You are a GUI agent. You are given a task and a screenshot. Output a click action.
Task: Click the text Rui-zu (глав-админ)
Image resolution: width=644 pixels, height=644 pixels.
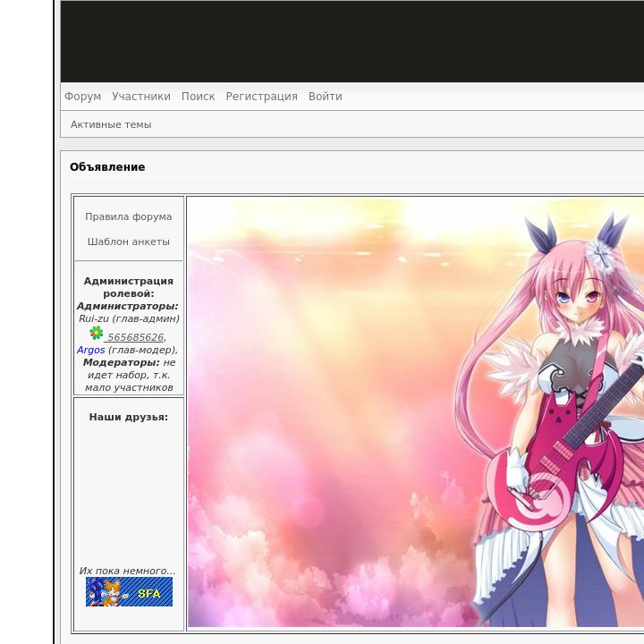[129, 318]
